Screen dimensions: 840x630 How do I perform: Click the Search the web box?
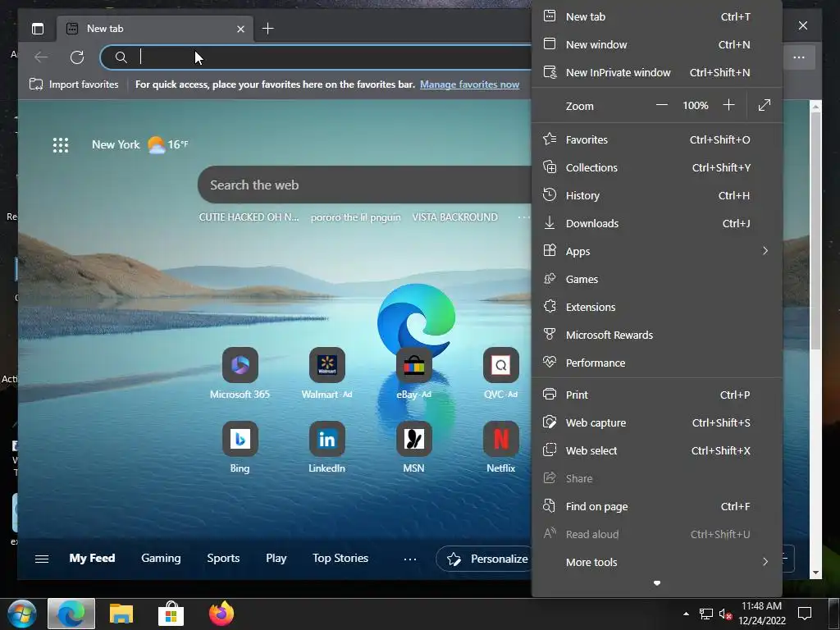tap(364, 185)
